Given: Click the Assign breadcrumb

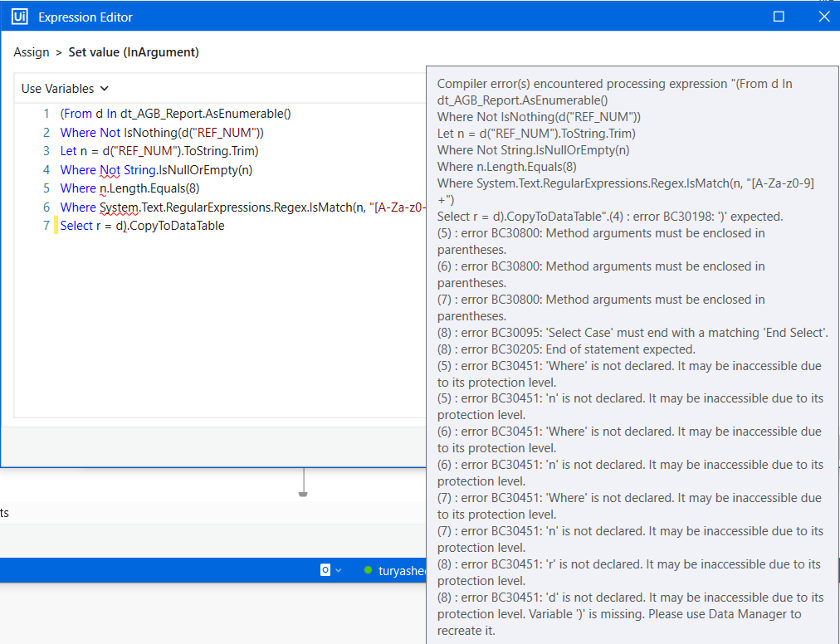Looking at the screenshot, I should tap(31, 52).
